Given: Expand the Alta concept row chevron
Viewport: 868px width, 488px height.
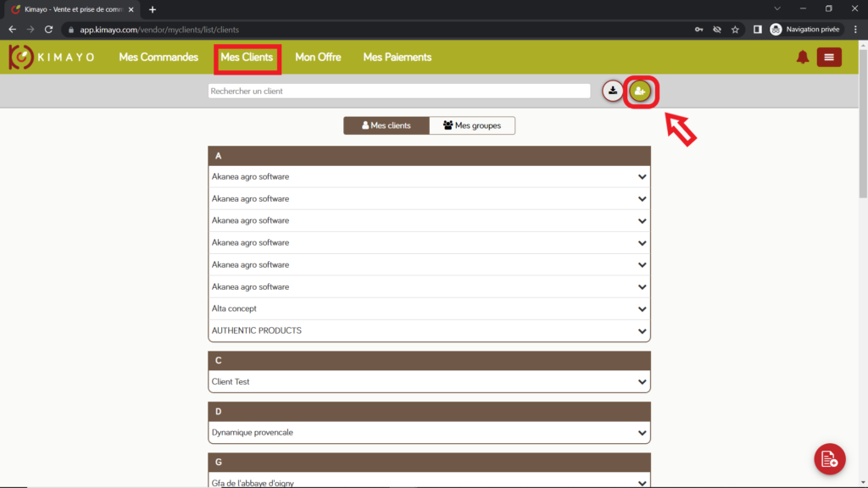Looking at the screenshot, I should 642,308.
